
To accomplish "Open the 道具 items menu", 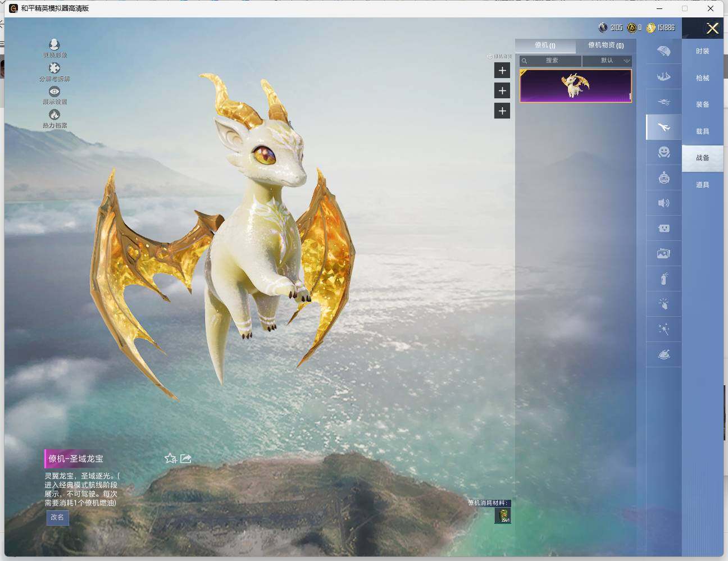I will 703,185.
